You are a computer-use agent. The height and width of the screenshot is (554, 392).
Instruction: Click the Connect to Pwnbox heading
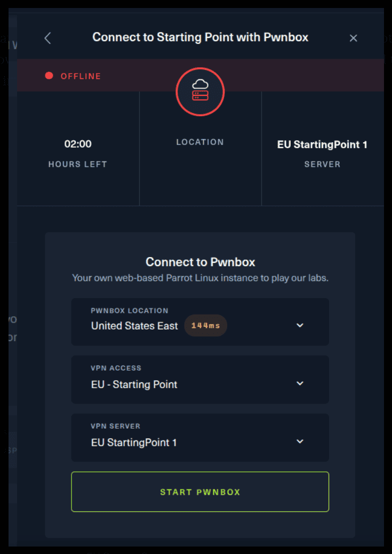tap(200, 262)
